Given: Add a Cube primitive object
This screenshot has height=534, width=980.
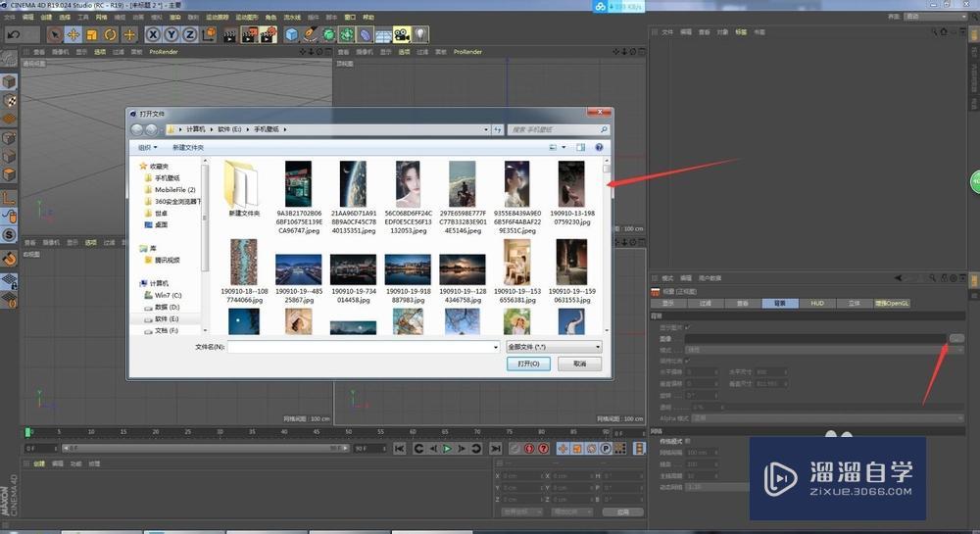Looking at the screenshot, I should (292, 34).
